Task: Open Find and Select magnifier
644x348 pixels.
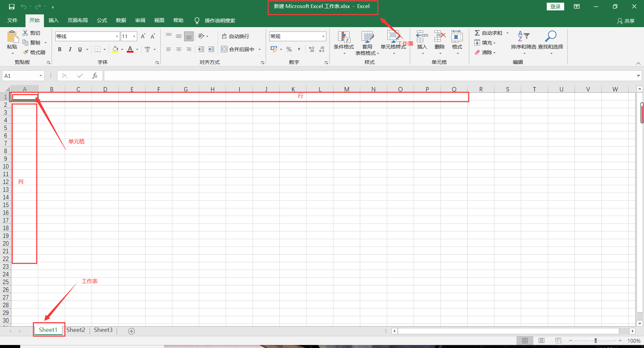Action: [x=550, y=36]
